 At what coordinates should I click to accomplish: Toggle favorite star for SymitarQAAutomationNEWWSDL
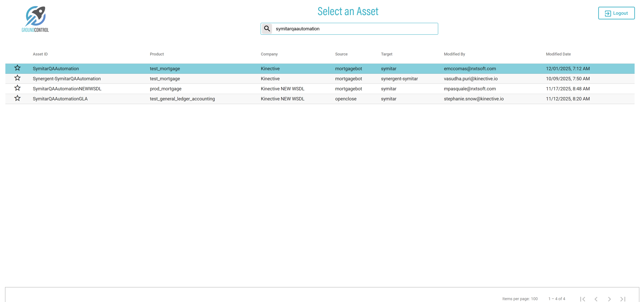tap(17, 88)
